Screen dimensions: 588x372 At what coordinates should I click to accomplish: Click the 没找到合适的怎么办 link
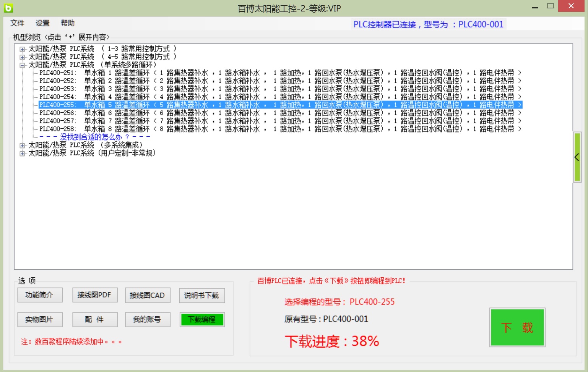(x=94, y=137)
